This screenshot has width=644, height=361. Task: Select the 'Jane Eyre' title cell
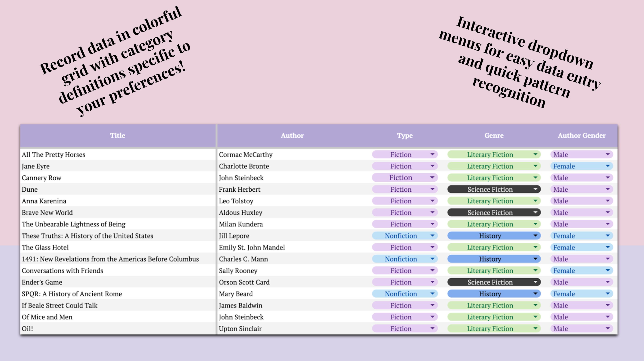click(118, 166)
